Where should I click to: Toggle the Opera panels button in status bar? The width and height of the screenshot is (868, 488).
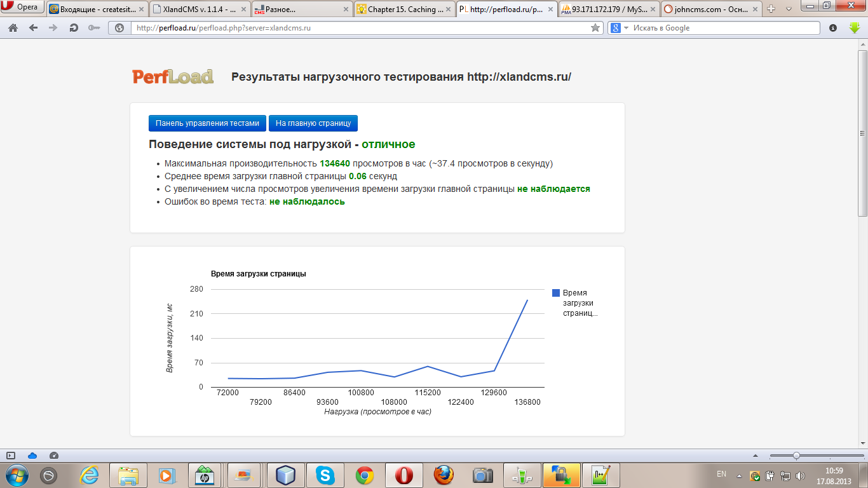11,456
